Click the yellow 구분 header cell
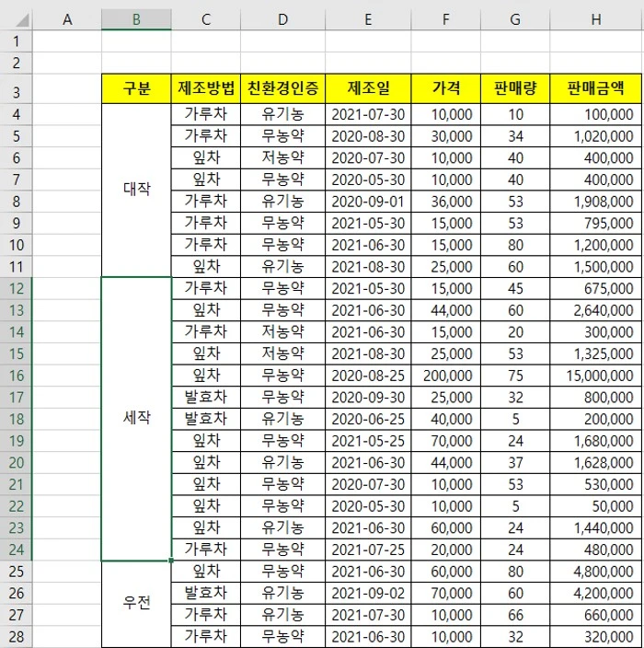Screen dimensions: 644x648 (x=136, y=88)
